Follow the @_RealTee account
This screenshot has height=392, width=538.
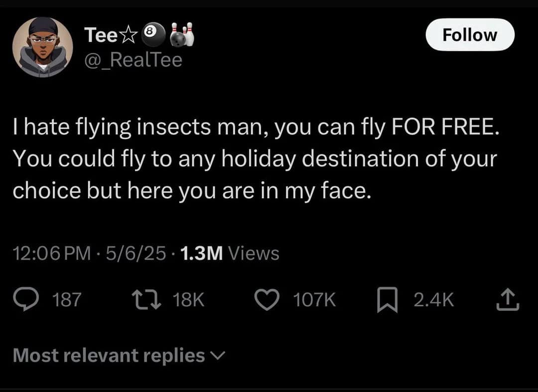[470, 35]
